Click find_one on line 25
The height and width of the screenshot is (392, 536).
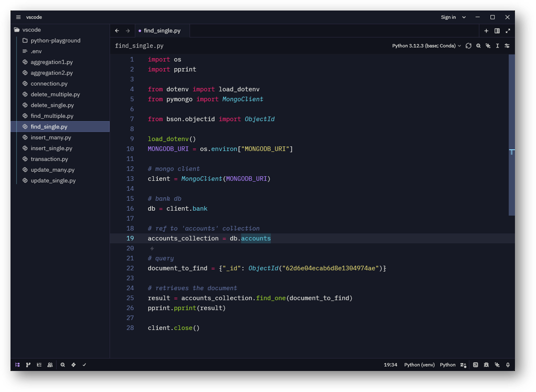click(x=271, y=298)
